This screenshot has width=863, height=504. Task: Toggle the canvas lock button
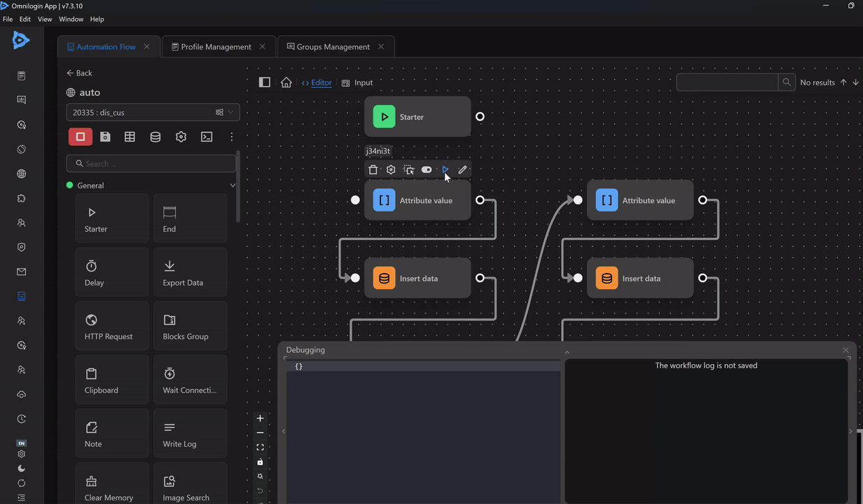(260, 462)
